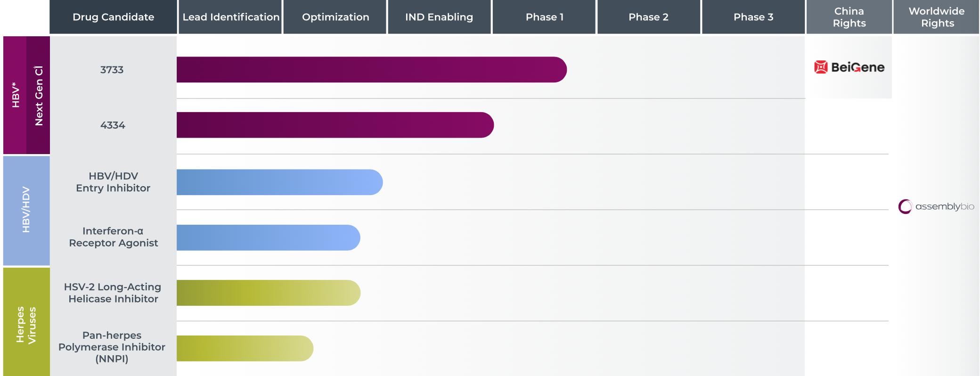Click the BeiGene logo
Image resolution: width=980 pixels, height=376 pixels.
coord(849,67)
